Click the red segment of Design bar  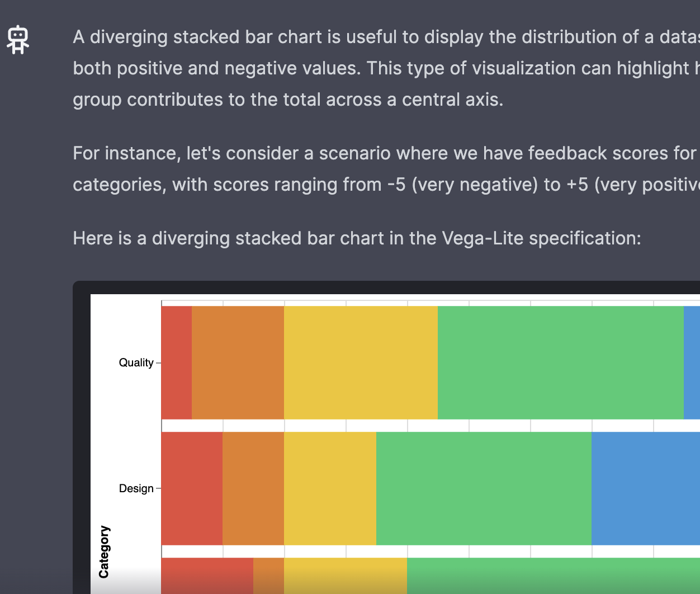(x=192, y=488)
